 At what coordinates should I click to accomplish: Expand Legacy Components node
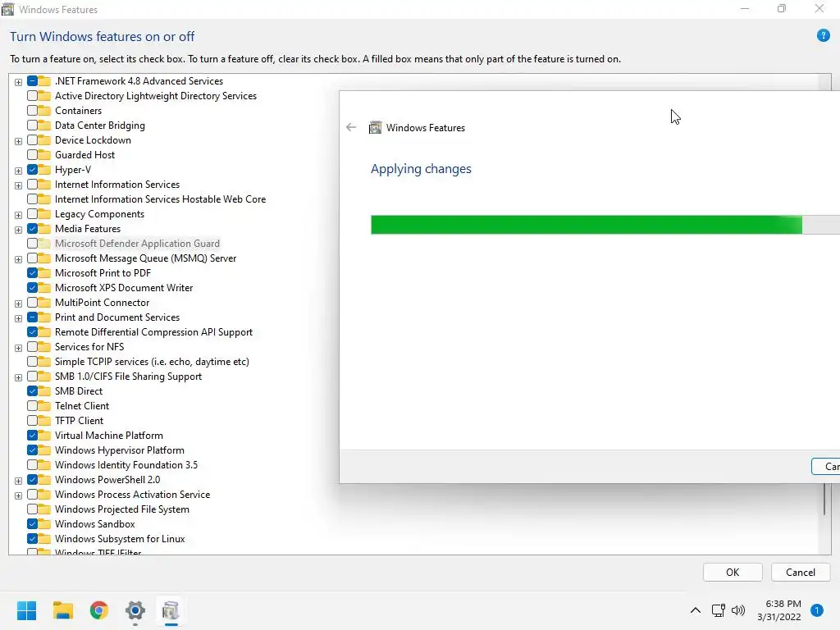tap(18, 215)
